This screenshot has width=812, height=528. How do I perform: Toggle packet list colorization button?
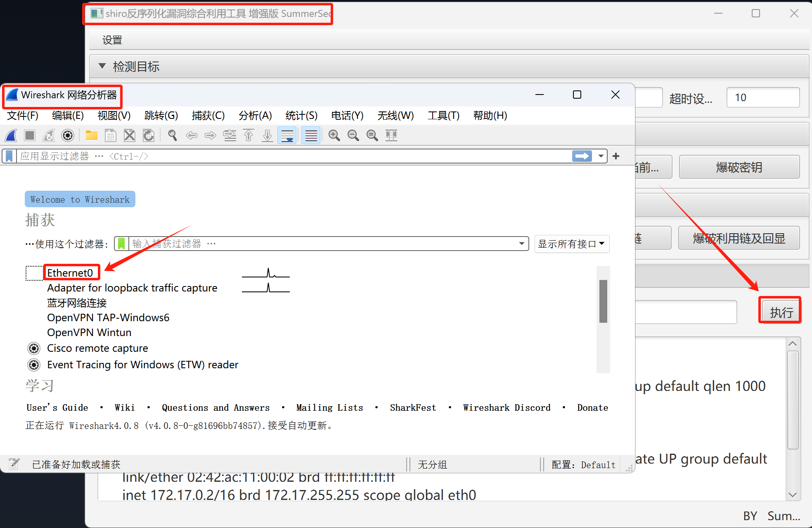[311, 135]
